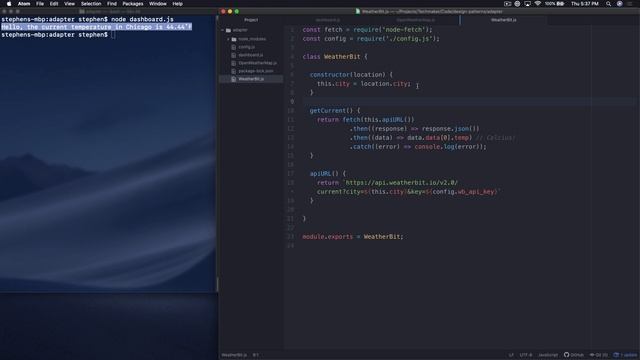Open Notification Center icon
The width and height of the screenshot is (640, 360).
[x=631, y=4]
